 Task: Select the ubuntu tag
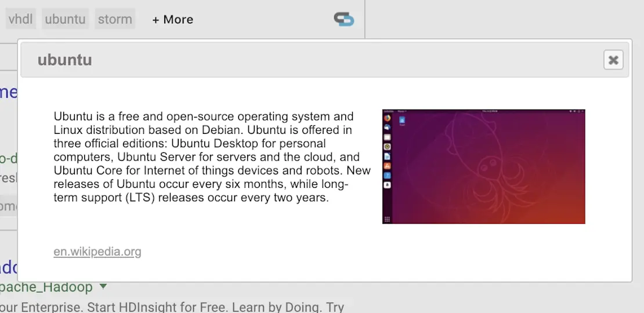coord(66,19)
